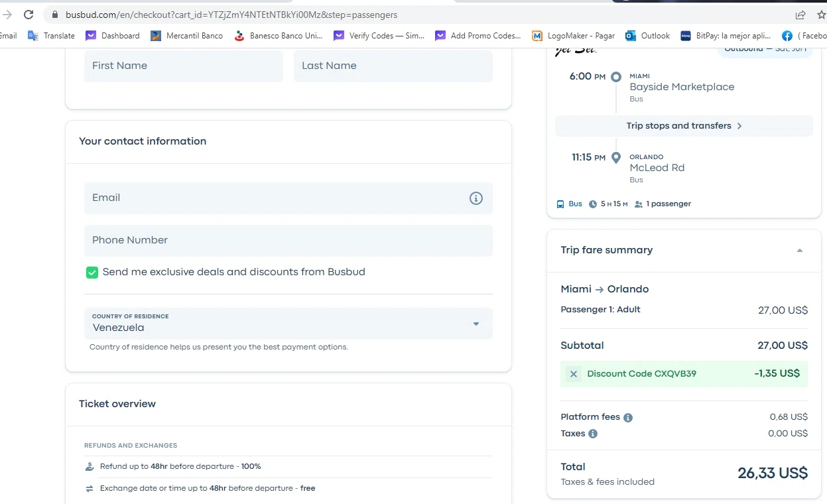Share this page via the share icon

point(800,15)
